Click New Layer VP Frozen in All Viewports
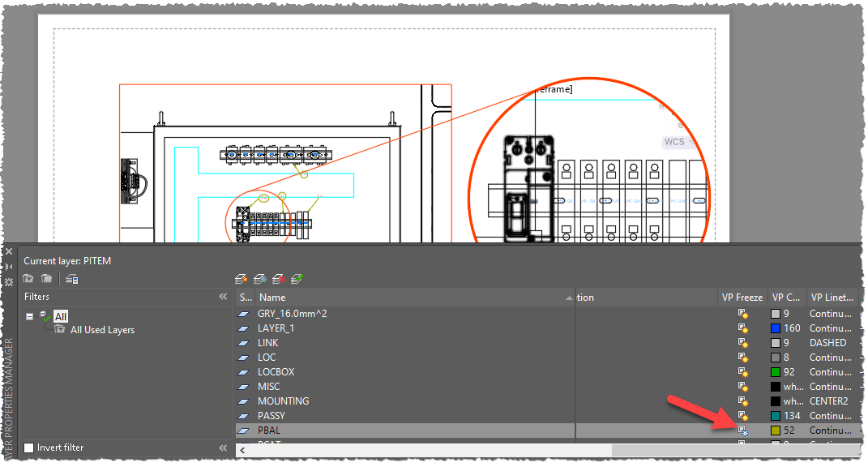 (259, 279)
